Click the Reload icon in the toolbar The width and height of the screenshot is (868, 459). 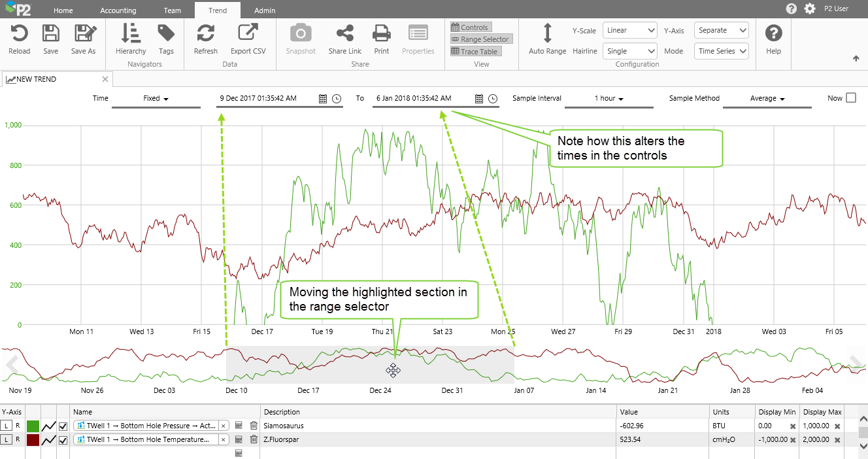pos(19,33)
